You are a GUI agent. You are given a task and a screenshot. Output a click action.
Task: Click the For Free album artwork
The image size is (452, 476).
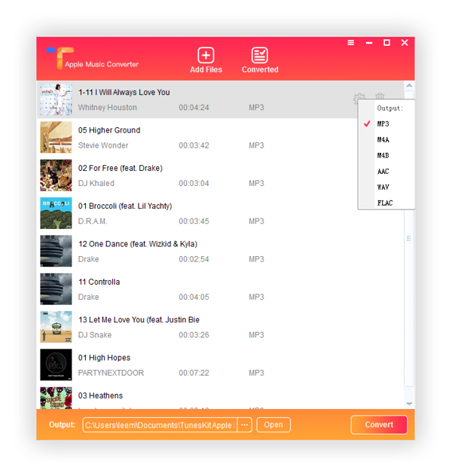pyautogui.click(x=56, y=175)
